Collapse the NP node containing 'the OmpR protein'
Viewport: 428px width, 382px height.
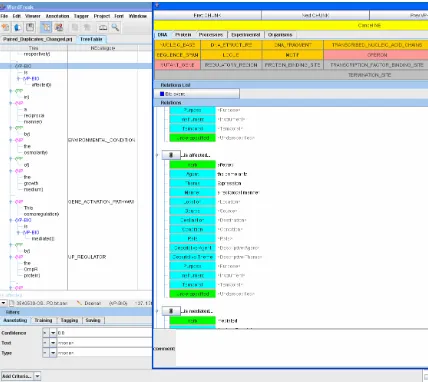[x=11, y=257]
